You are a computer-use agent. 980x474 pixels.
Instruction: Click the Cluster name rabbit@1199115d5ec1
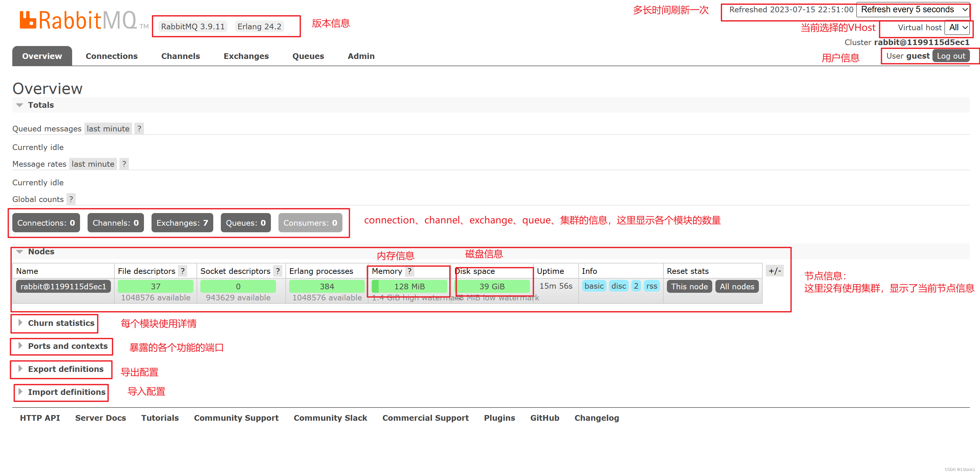point(921,42)
